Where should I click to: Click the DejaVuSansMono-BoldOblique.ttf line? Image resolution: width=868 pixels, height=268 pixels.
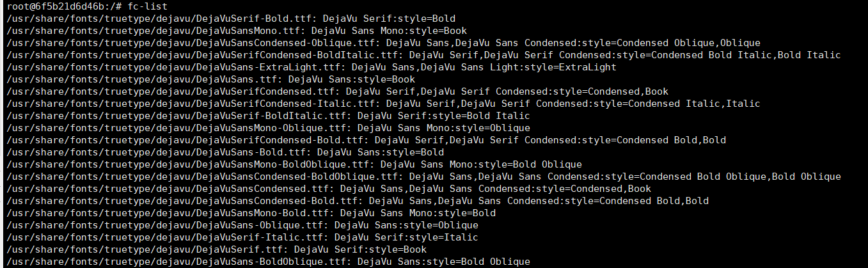[294, 164]
